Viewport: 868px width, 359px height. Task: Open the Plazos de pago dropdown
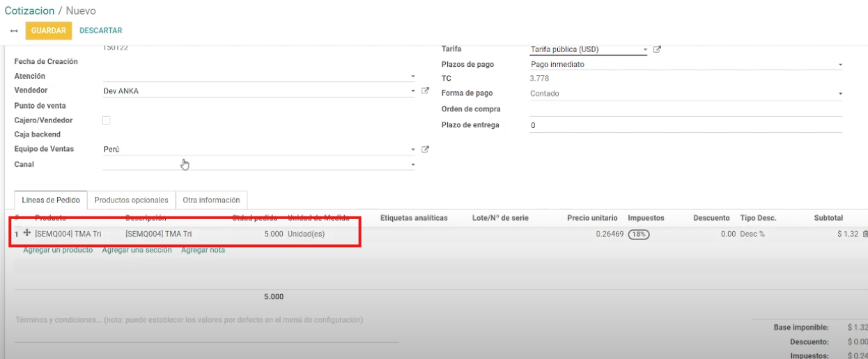[840, 65]
